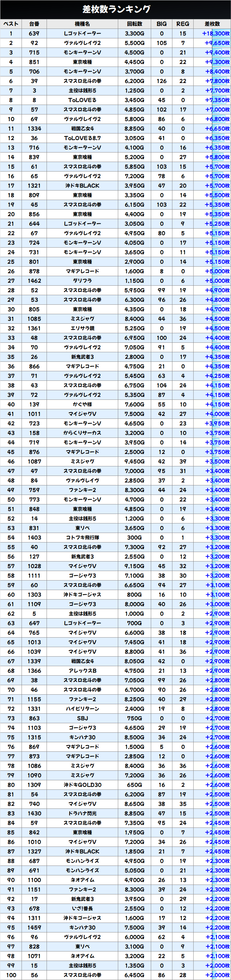Click the ダリフラ machine name

[82, 281]
